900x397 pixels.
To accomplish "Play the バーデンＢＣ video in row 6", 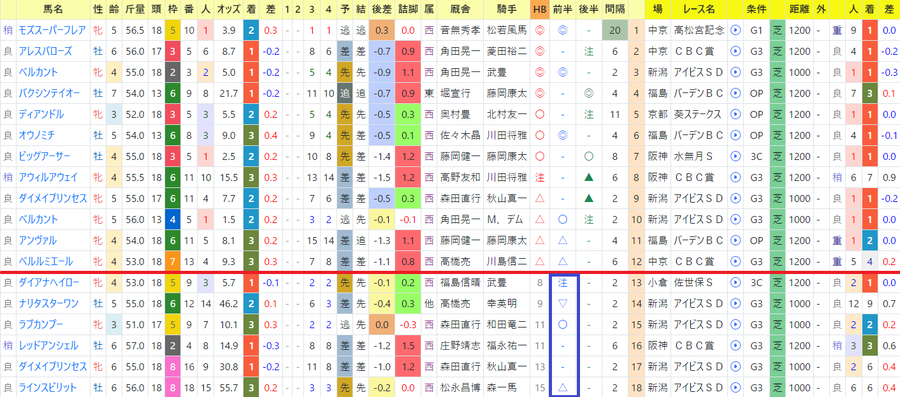I will [735, 135].
